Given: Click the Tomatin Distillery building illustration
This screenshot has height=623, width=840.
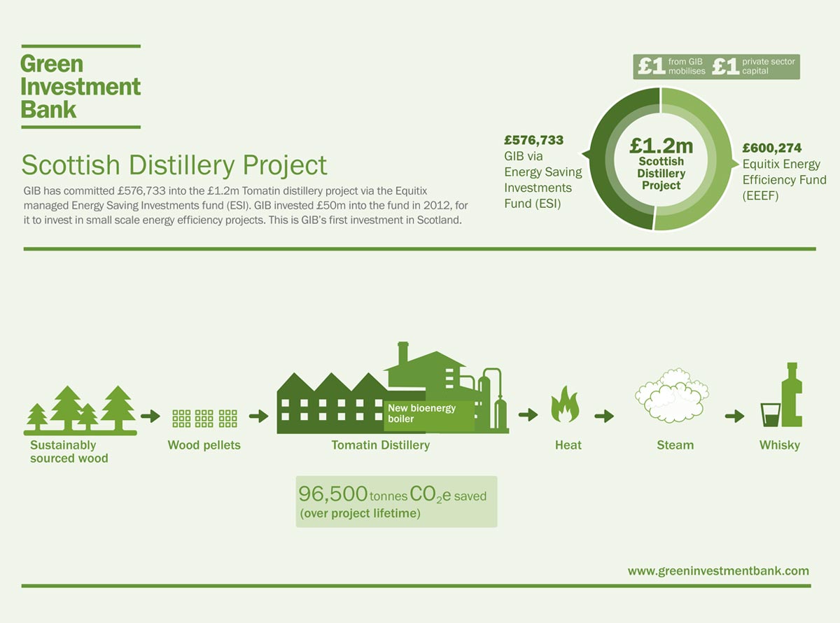Looking at the screenshot, I should [393, 388].
